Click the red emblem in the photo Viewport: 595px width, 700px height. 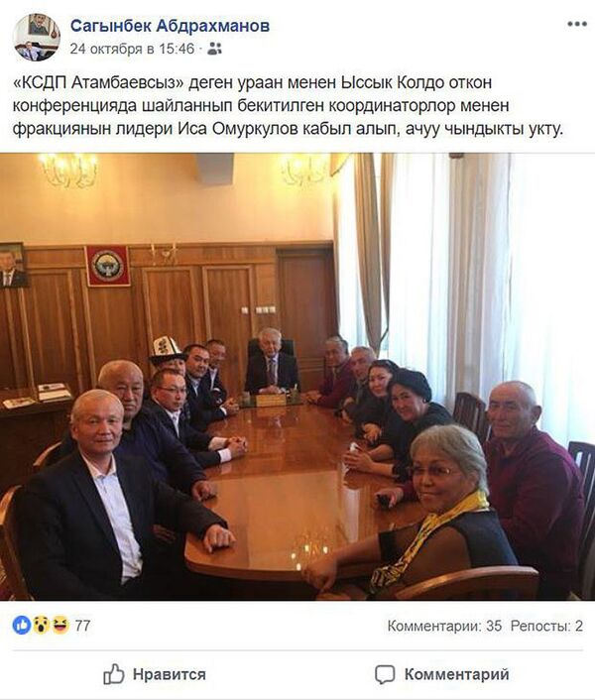pyautogui.click(x=107, y=266)
